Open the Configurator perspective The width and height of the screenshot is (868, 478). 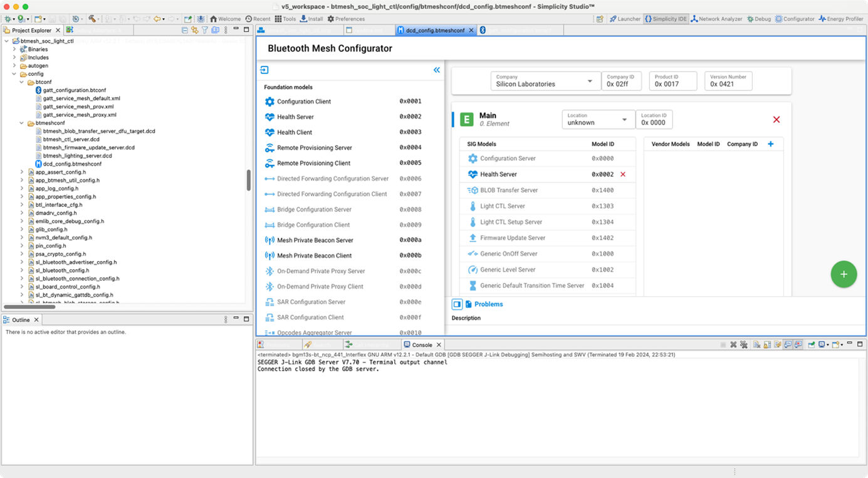pos(793,19)
